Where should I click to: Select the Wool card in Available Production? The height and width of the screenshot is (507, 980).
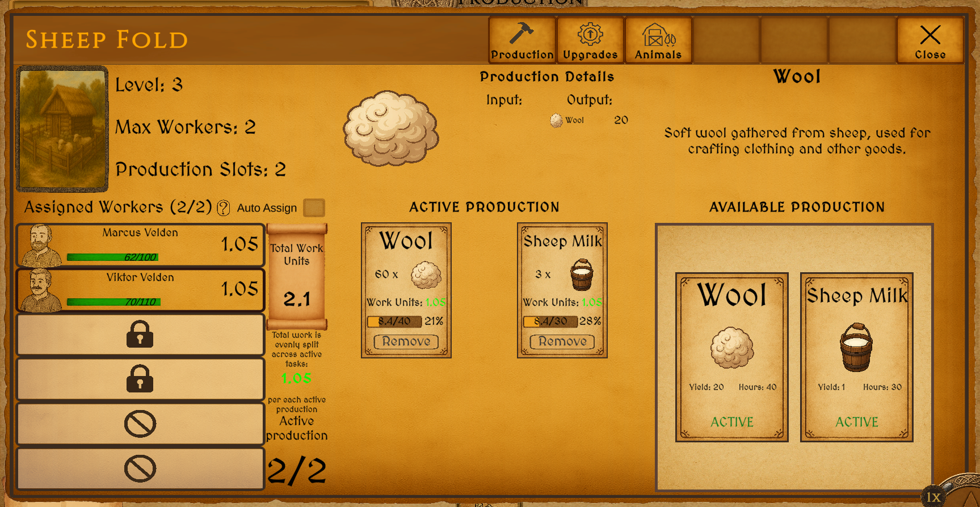(732, 357)
